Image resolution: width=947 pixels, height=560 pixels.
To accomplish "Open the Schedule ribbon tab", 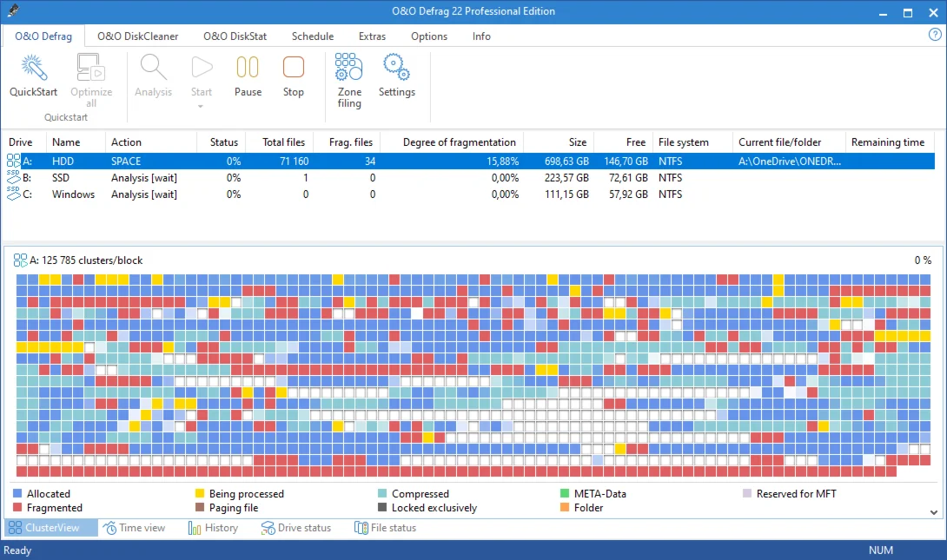I will coord(313,36).
